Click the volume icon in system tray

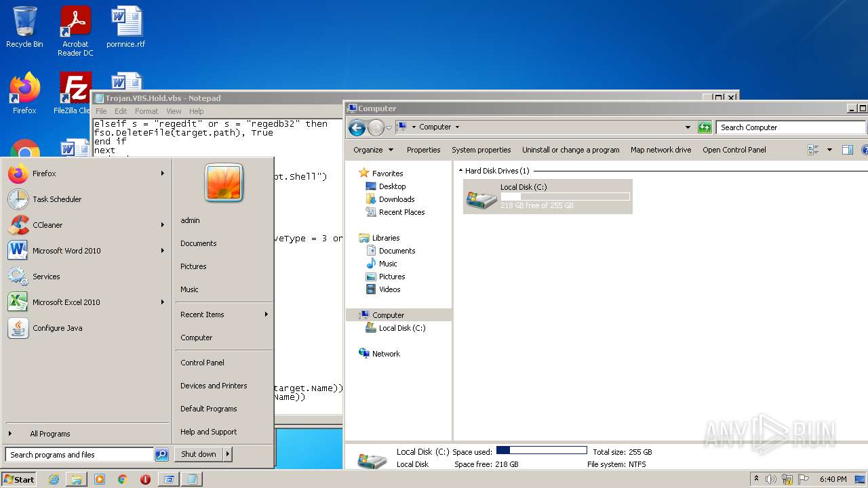[770, 479]
